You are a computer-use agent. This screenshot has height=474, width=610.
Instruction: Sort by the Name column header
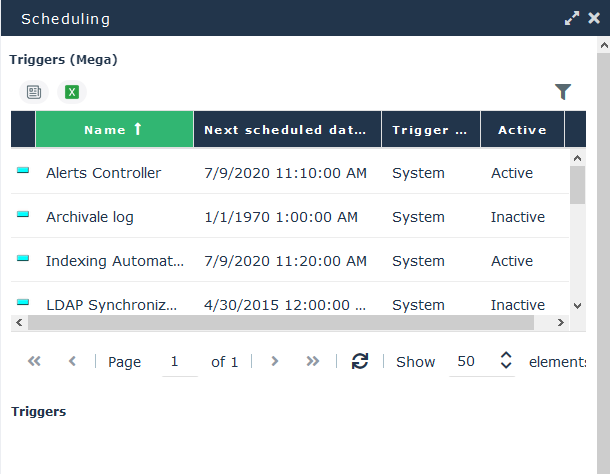[114, 130]
